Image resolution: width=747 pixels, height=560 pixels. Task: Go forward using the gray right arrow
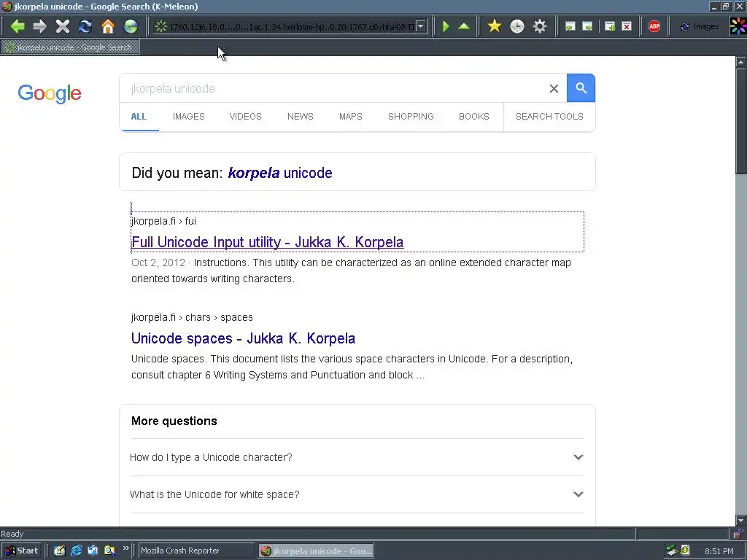[x=39, y=26]
